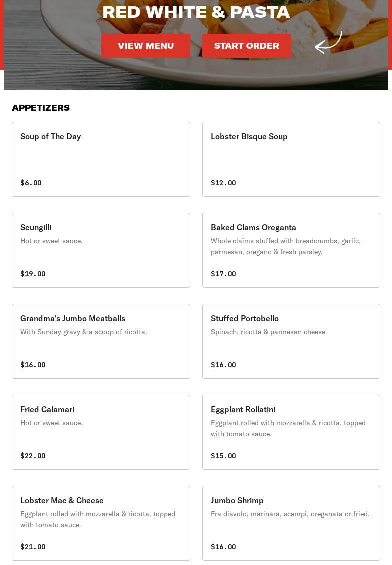
Task: Pick the Stuffed Portobello appetizer
Action: (x=291, y=341)
